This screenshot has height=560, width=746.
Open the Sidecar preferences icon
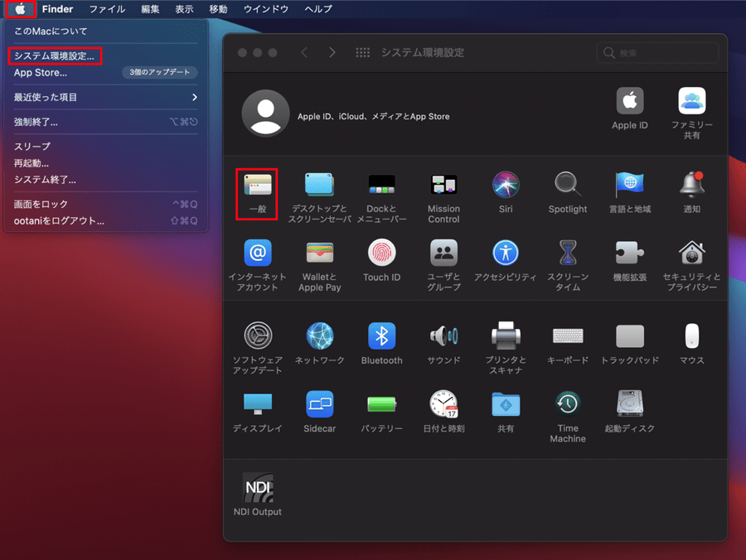319,403
